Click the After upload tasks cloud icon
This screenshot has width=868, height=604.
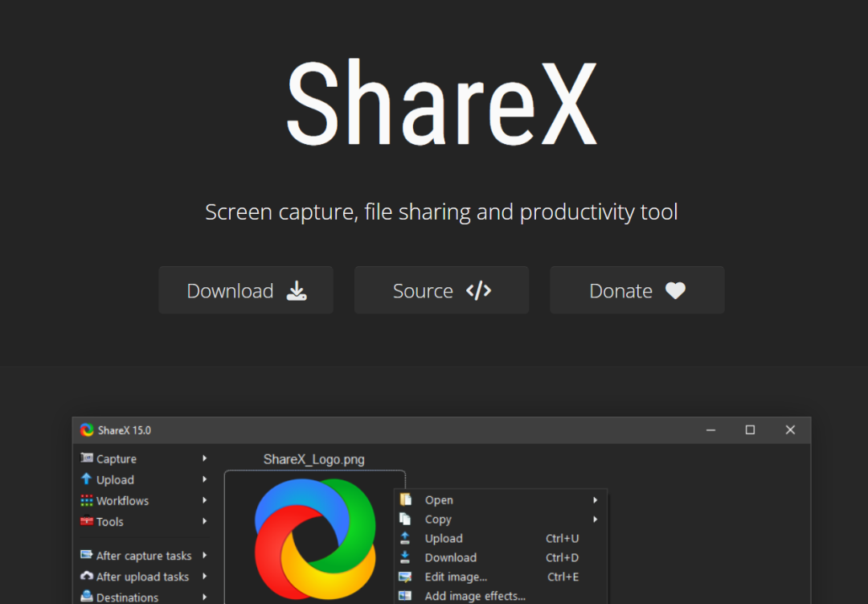point(86,576)
